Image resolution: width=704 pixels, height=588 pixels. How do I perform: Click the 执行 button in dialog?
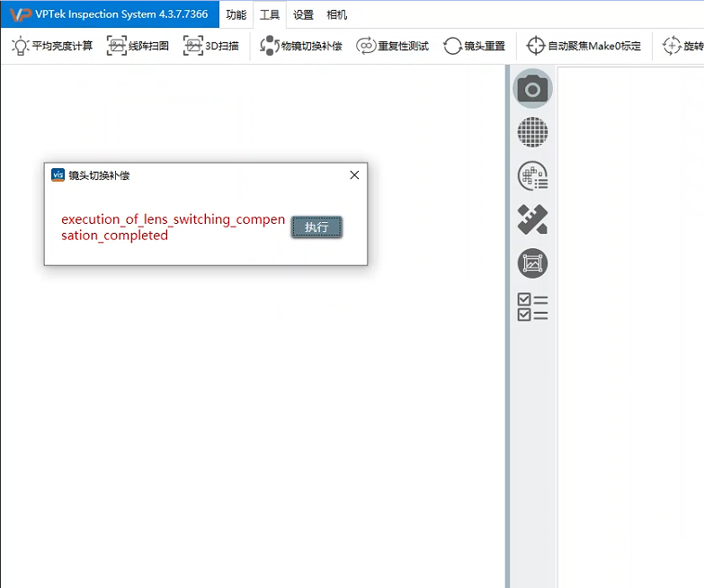tap(316, 227)
